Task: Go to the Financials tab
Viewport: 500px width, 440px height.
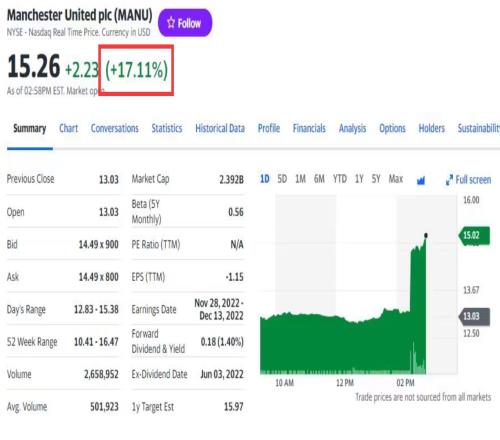Action: point(309,128)
